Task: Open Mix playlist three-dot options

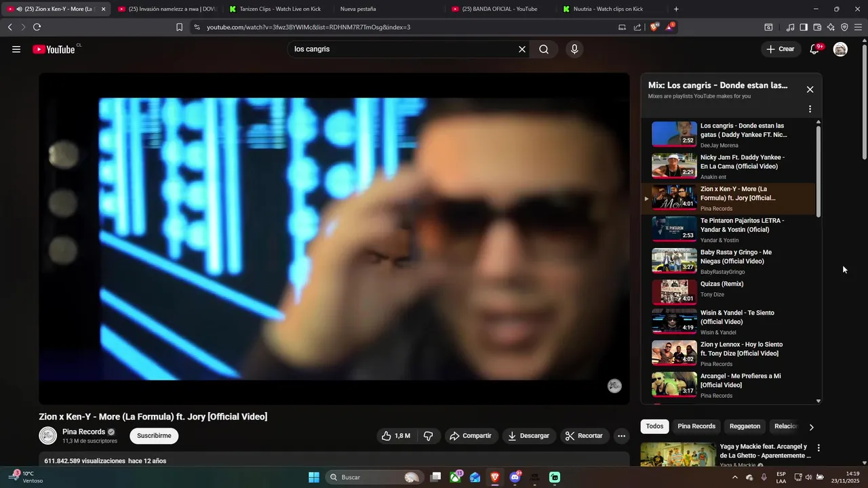Action: click(810, 109)
